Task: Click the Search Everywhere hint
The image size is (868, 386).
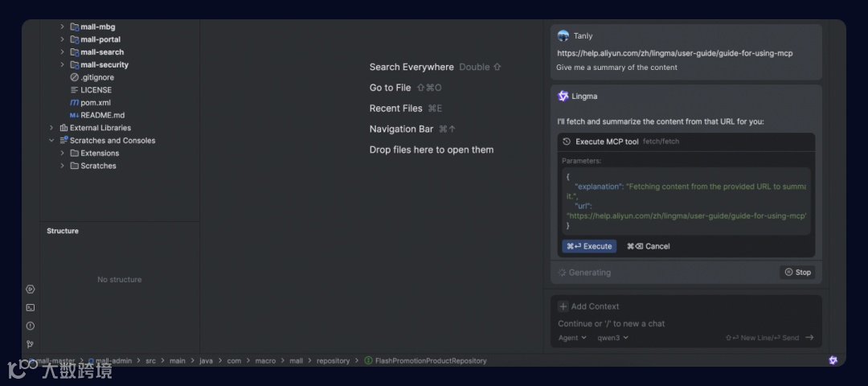Action: click(435, 67)
